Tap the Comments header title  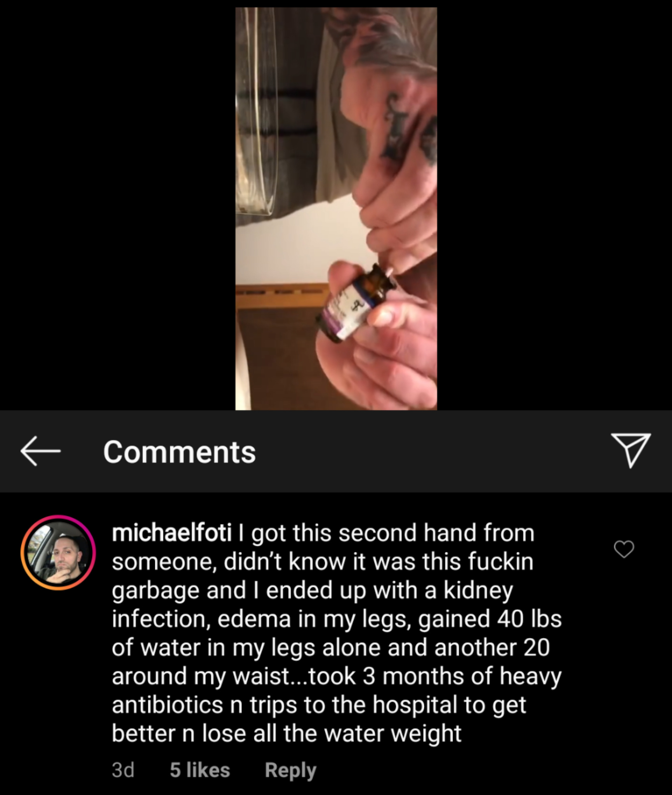pos(179,452)
